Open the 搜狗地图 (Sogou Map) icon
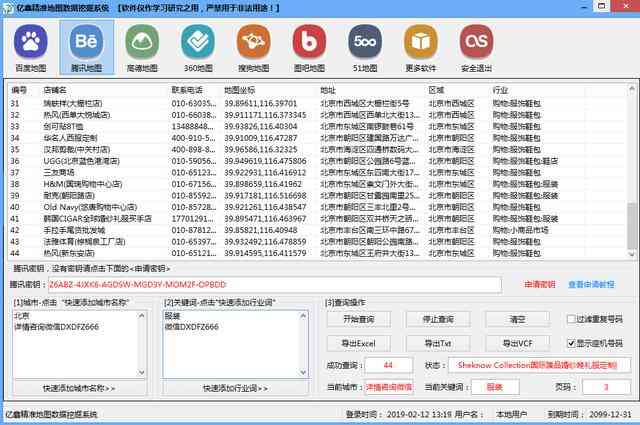640x425 pixels. click(253, 48)
